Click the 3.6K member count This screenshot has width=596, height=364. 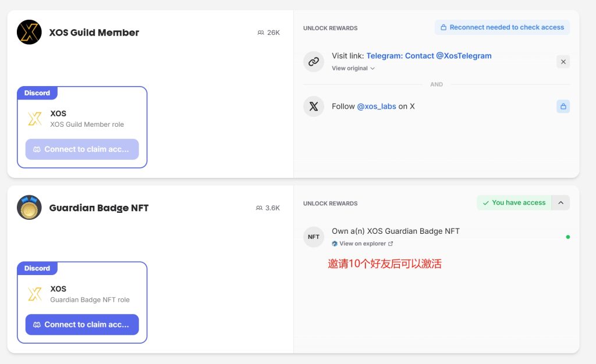[272, 208]
